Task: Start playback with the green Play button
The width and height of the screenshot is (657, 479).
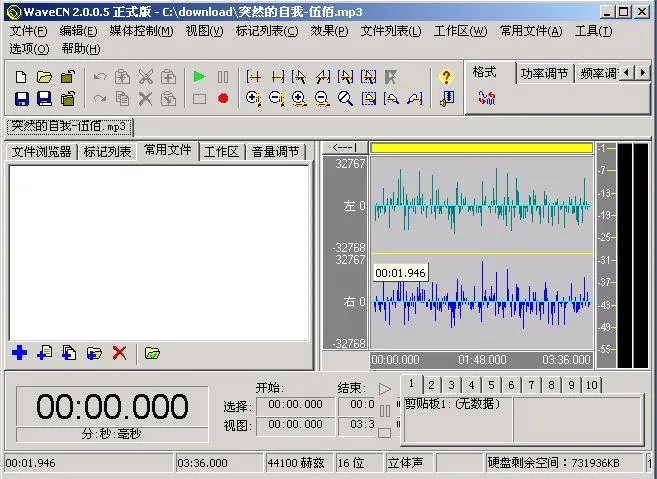Action: 199,77
